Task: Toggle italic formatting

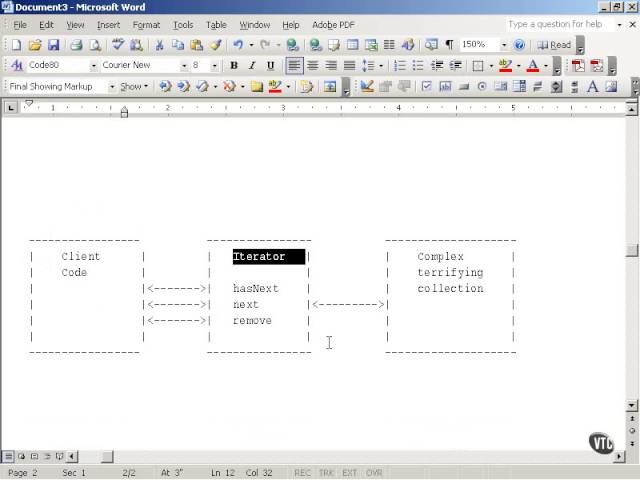Action: [252, 65]
